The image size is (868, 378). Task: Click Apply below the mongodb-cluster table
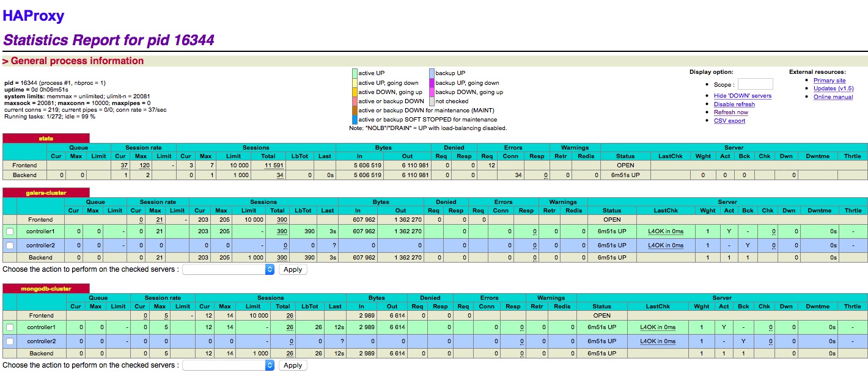click(x=293, y=365)
